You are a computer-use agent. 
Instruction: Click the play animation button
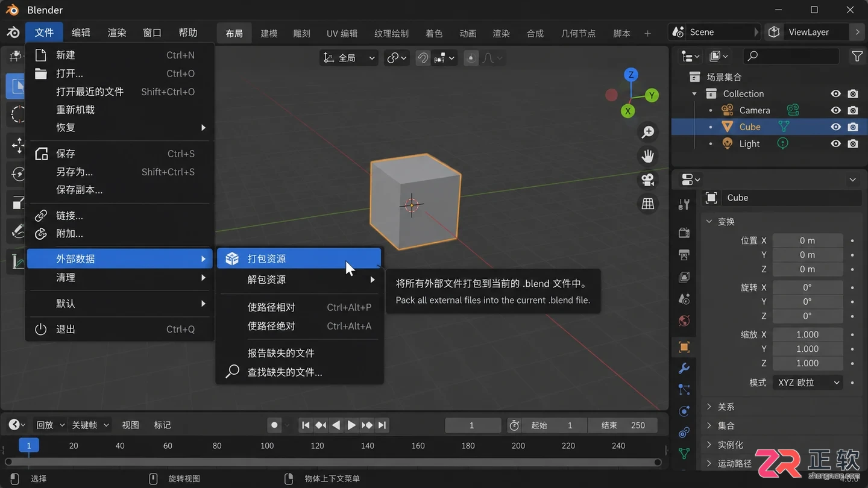(351, 425)
